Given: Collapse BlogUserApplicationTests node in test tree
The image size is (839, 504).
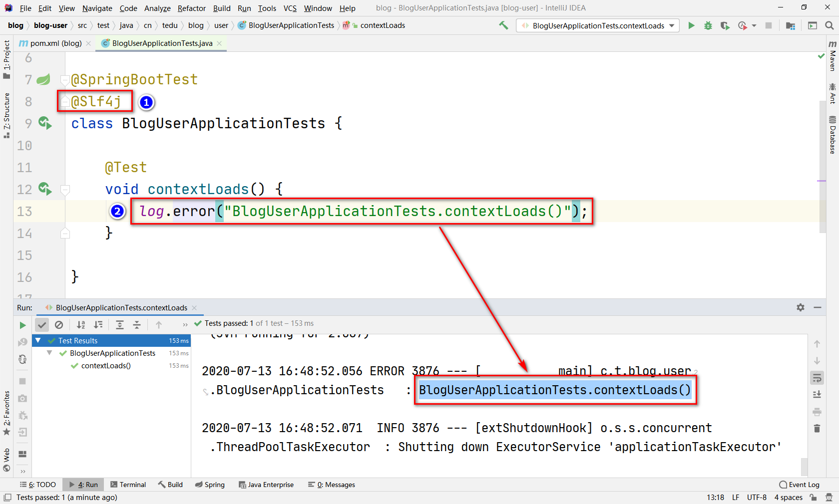Looking at the screenshot, I should (x=49, y=353).
